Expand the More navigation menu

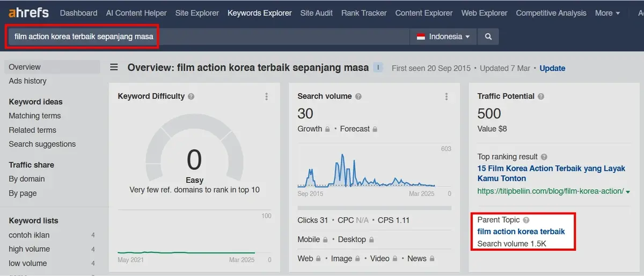click(608, 13)
